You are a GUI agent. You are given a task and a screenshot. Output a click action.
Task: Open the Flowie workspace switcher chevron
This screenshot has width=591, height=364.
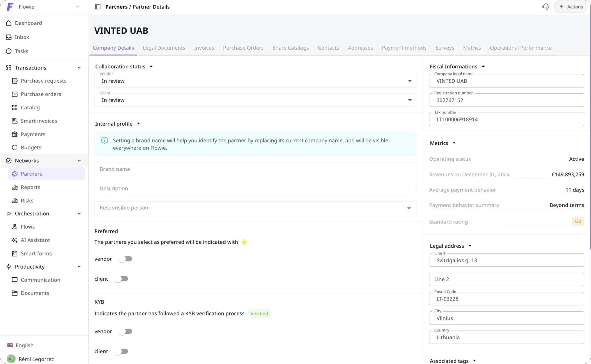pos(78,7)
